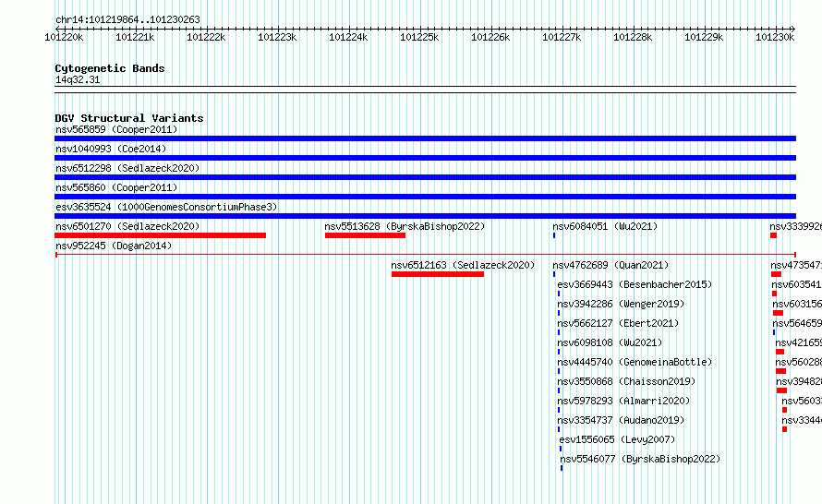The image size is (822, 504).
Task: Select the nsv5662127 (Ebert2021) label
Action: [618, 323]
